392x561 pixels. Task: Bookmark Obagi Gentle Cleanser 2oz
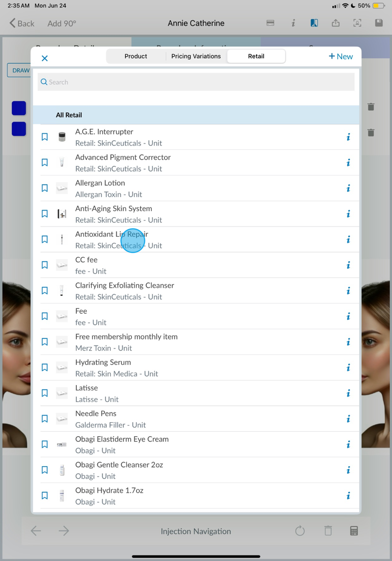coord(45,470)
